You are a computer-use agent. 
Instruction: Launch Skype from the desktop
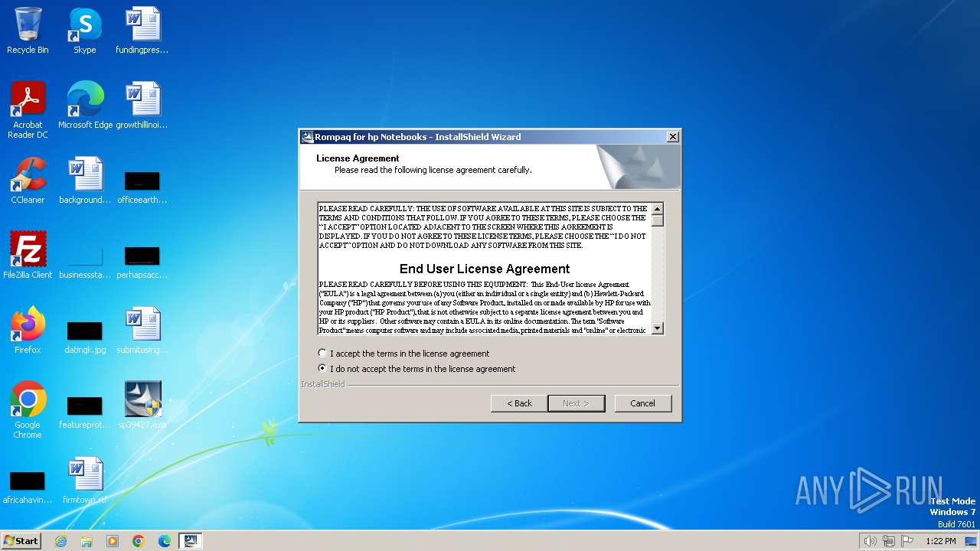[x=84, y=31]
